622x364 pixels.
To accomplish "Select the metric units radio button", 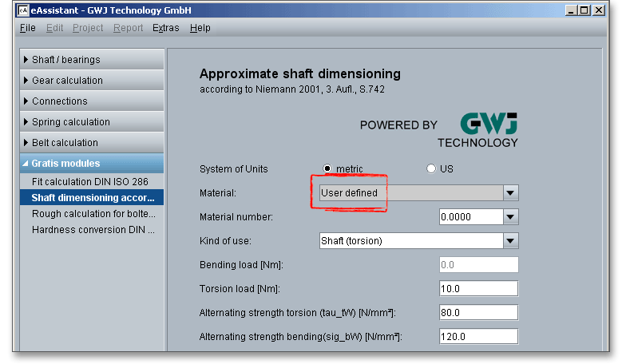I will (x=327, y=169).
